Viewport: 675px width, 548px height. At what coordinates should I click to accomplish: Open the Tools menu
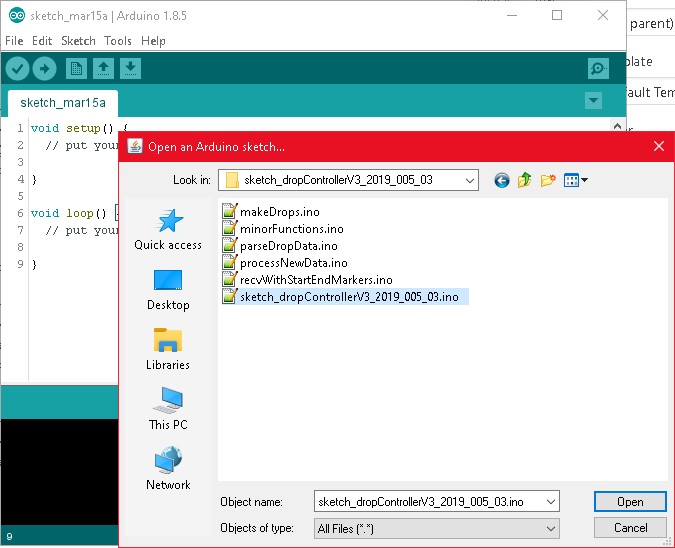click(118, 41)
